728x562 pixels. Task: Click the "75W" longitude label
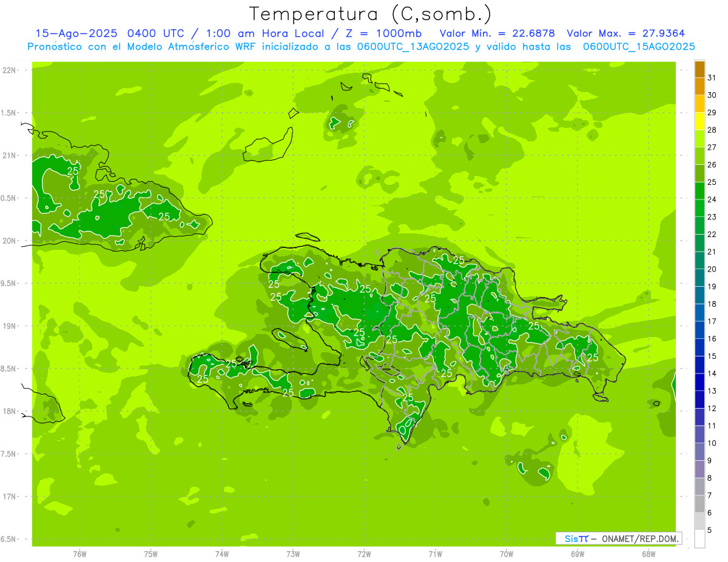click(x=151, y=554)
